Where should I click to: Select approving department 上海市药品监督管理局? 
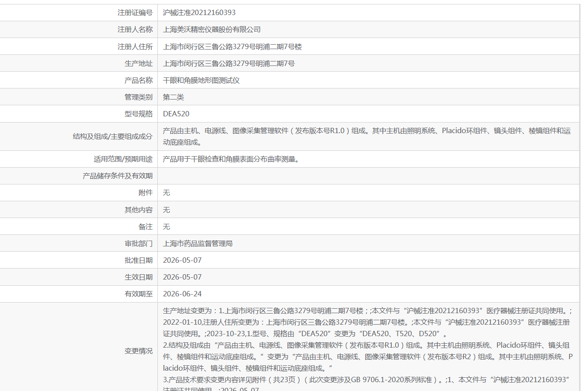click(x=198, y=243)
